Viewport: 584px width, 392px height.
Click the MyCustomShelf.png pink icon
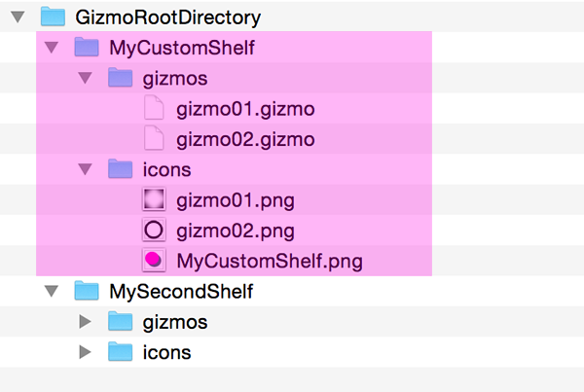pyautogui.click(x=153, y=260)
